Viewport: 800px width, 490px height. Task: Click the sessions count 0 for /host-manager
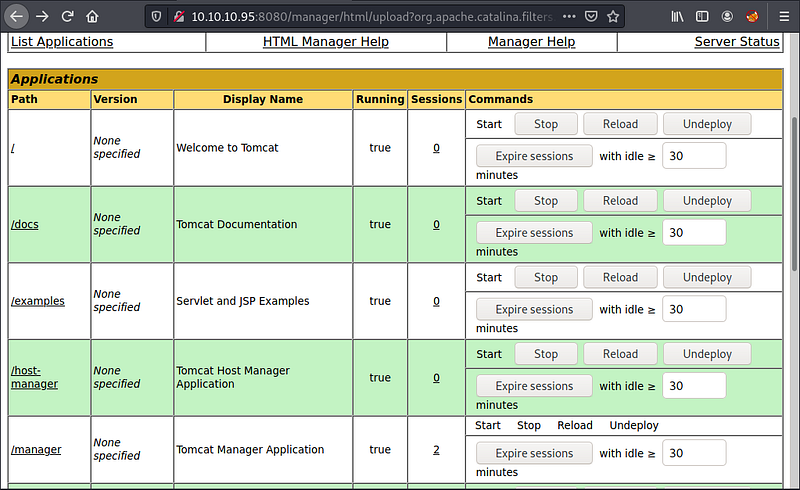pos(436,378)
